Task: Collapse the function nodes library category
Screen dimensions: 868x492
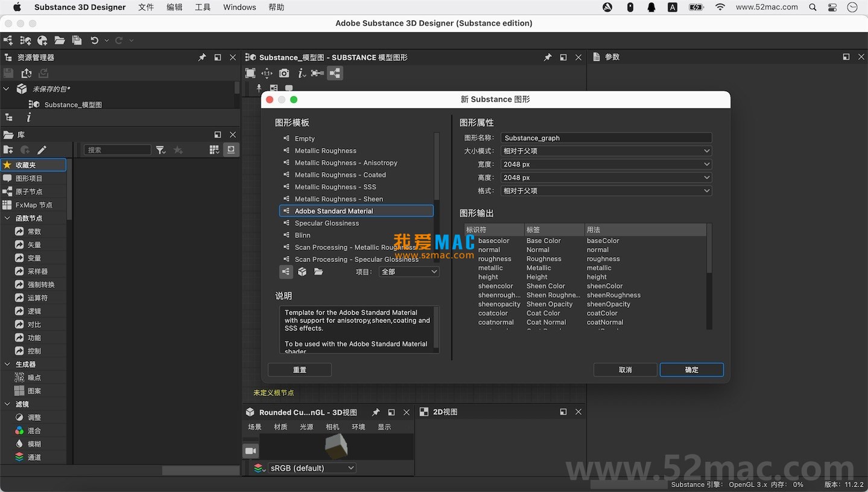Action: [x=7, y=218]
